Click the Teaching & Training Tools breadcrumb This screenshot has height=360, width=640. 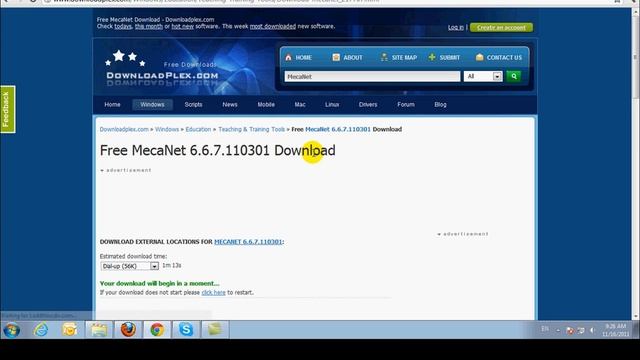point(251,129)
